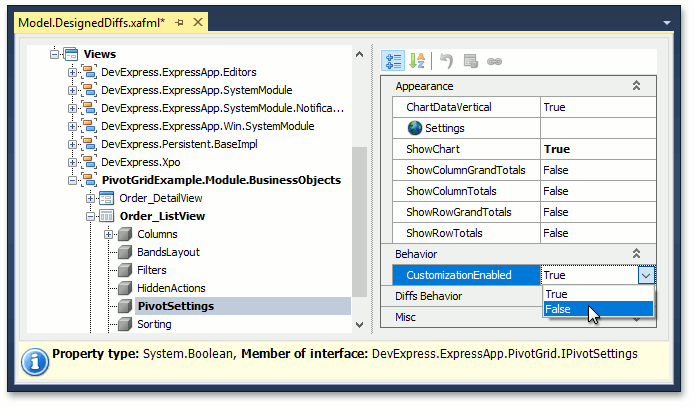Click the Sorting cube icon
694x407 pixels.
coord(125,324)
